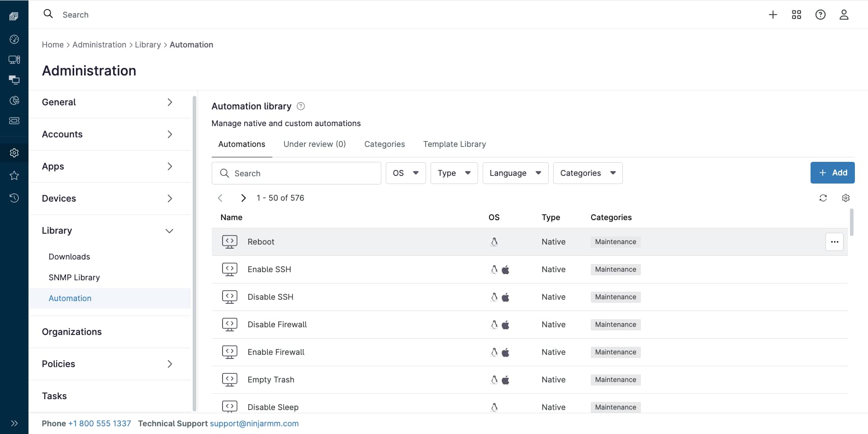Go to next page of automations

(x=243, y=198)
